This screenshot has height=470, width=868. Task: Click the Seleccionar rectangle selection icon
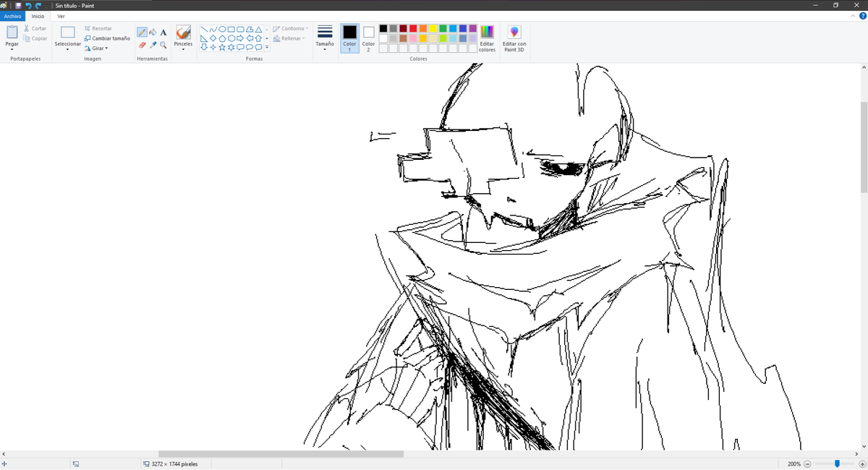click(68, 32)
